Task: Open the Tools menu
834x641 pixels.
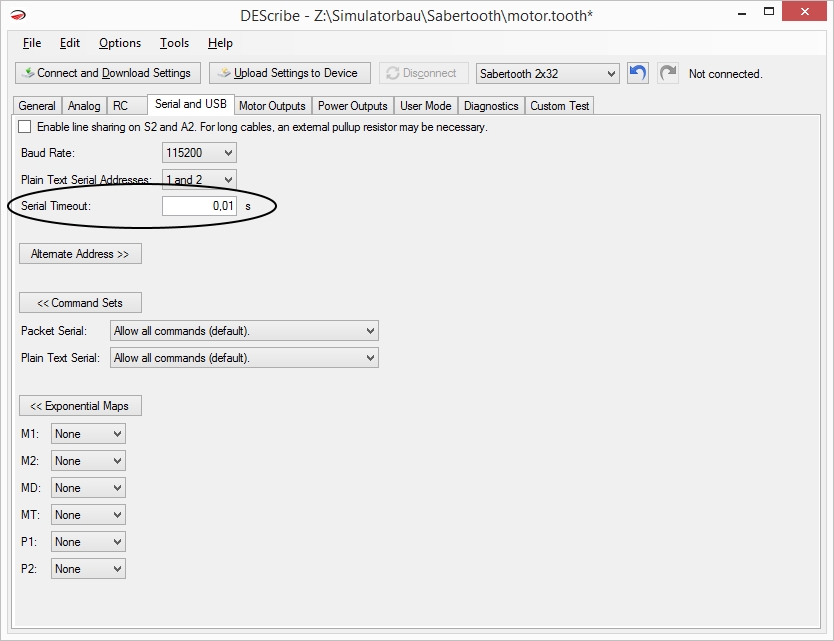Action: 174,43
